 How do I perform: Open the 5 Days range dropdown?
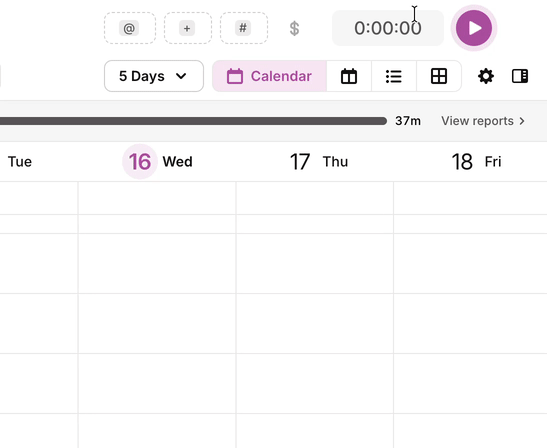pyautogui.click(x=154, y=76)
